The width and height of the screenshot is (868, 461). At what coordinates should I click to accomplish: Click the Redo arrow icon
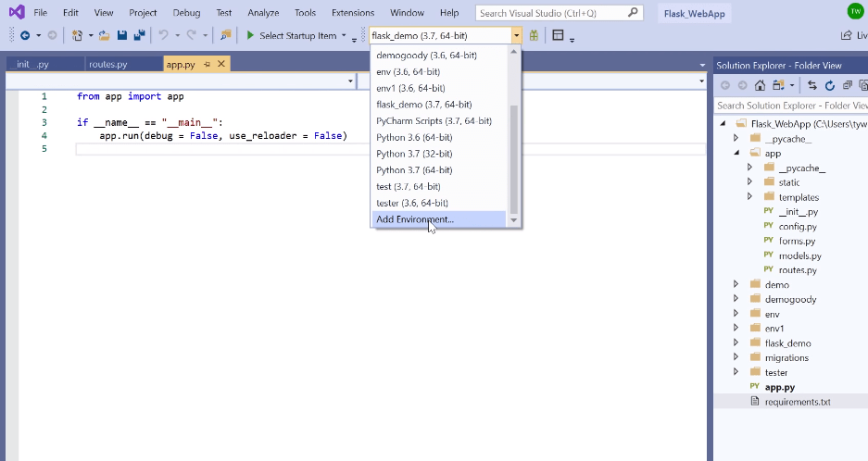pos(192,35)
